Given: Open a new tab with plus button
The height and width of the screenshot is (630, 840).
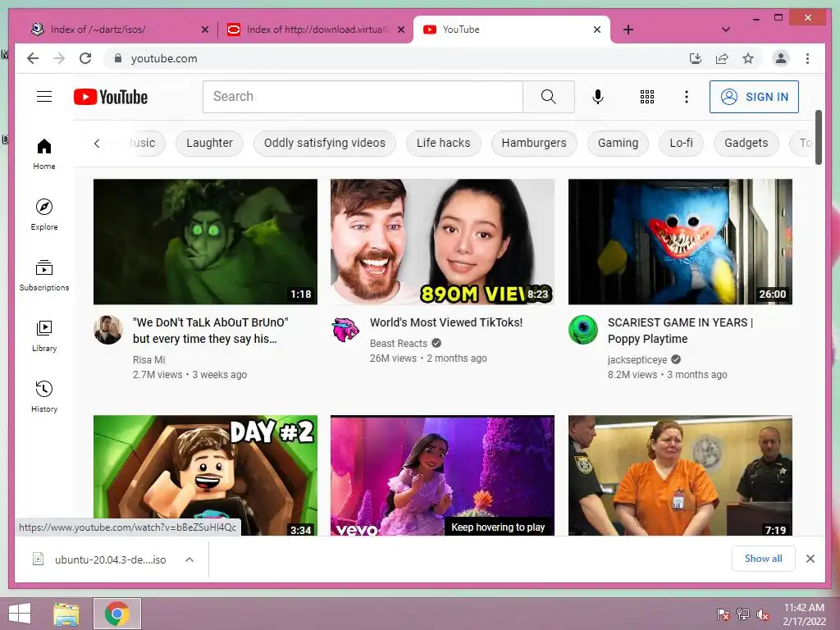Looking at the screenshot, I should pos(628,30).
